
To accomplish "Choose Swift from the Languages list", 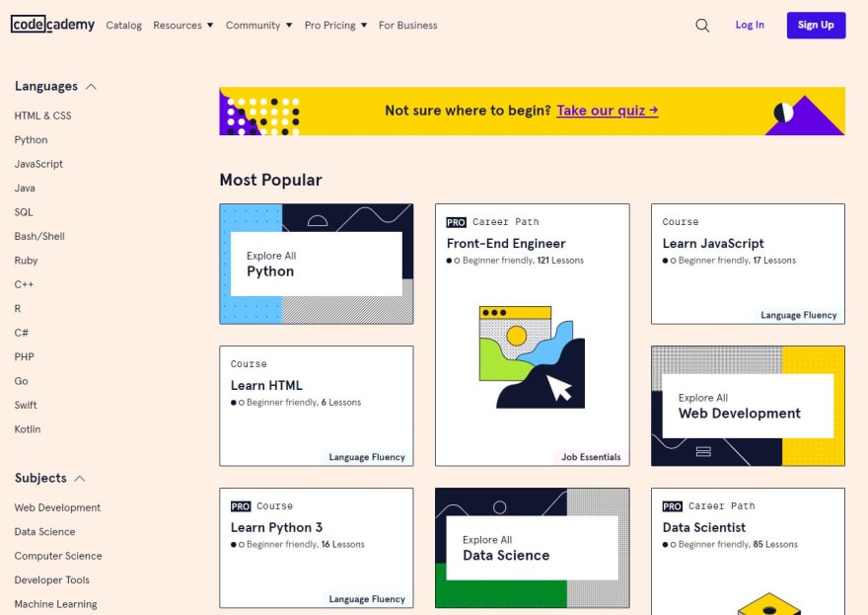I will 26,405.
